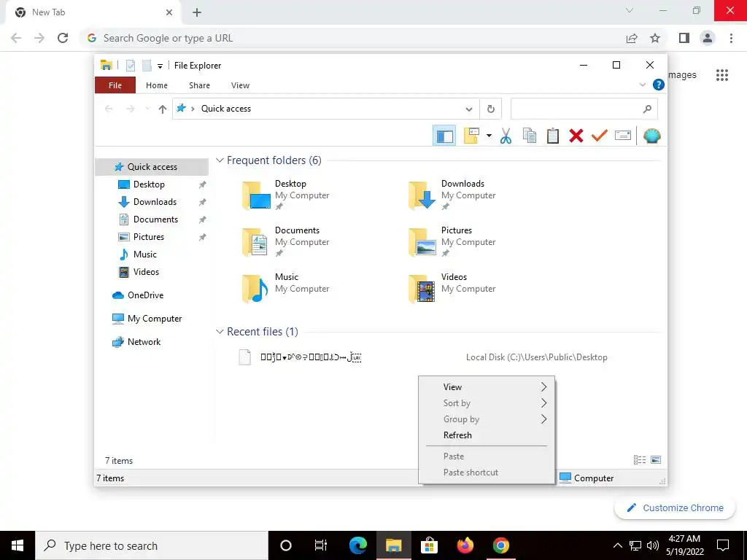The image size is (747, 560).
Task: Click the Rename icon in toolbar
Action: (x=623, y=136)
